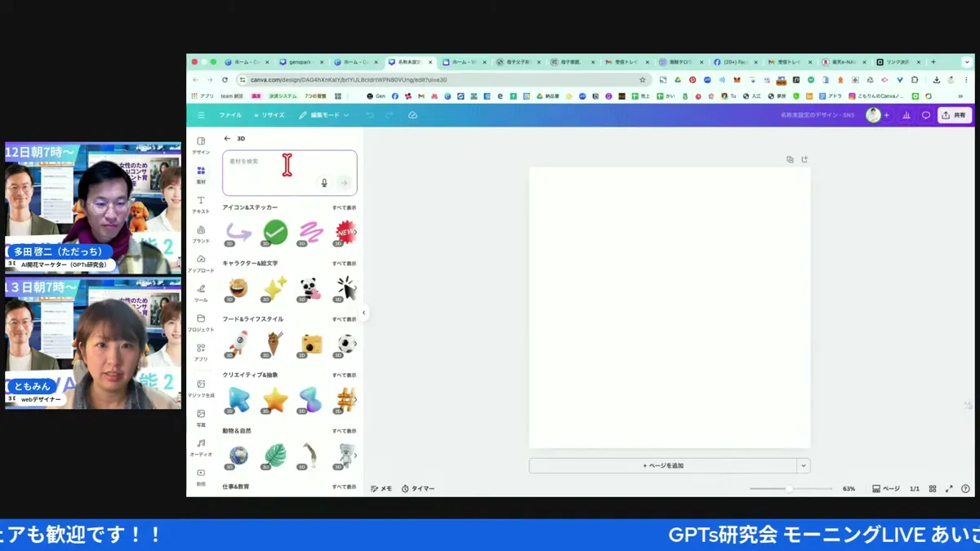Show more bookmarks with the chevron
This screenshot has width=980, height=551.
(960, 96)
